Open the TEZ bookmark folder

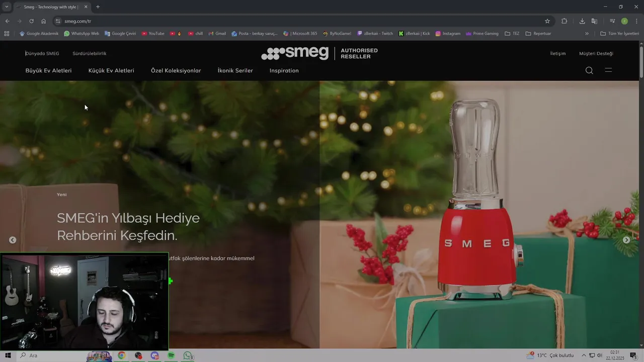(x=512, y=34)
